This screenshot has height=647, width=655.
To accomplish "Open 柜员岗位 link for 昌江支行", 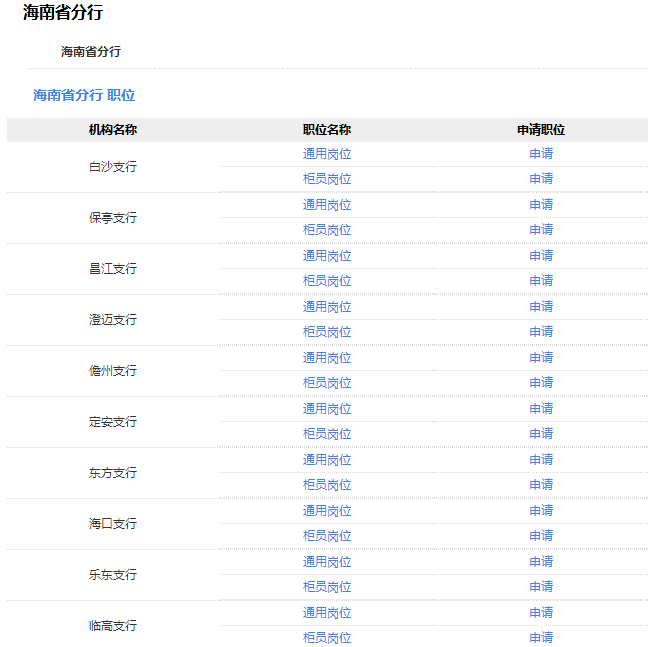I will (327, 281).
